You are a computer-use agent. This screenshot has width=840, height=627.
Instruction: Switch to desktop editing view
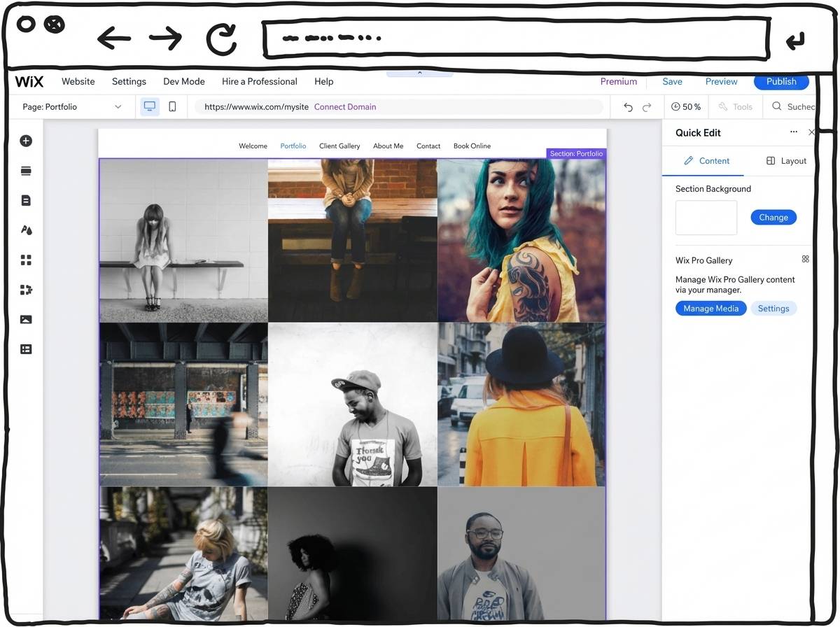149,106
